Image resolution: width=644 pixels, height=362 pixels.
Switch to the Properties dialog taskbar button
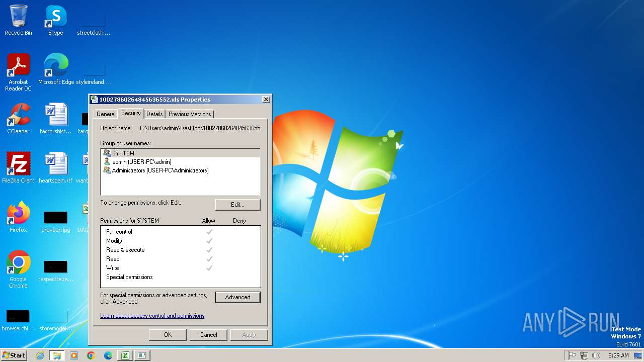[x=142, y=355]
